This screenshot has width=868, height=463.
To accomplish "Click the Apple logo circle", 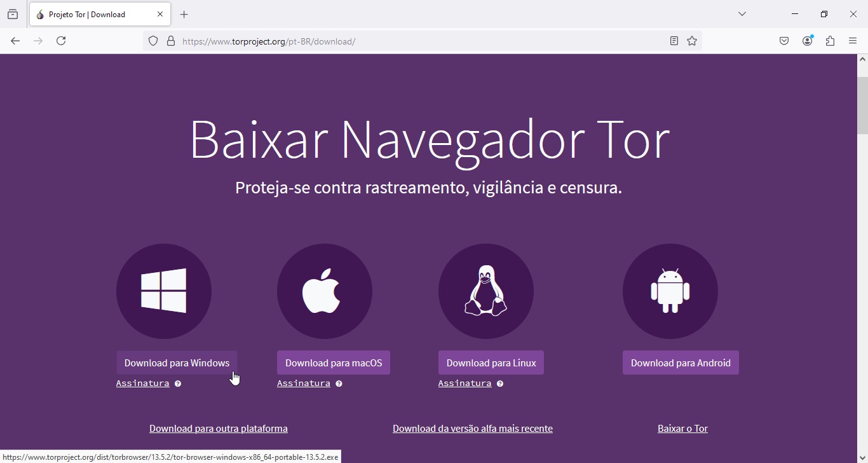I will pos(325,291).
